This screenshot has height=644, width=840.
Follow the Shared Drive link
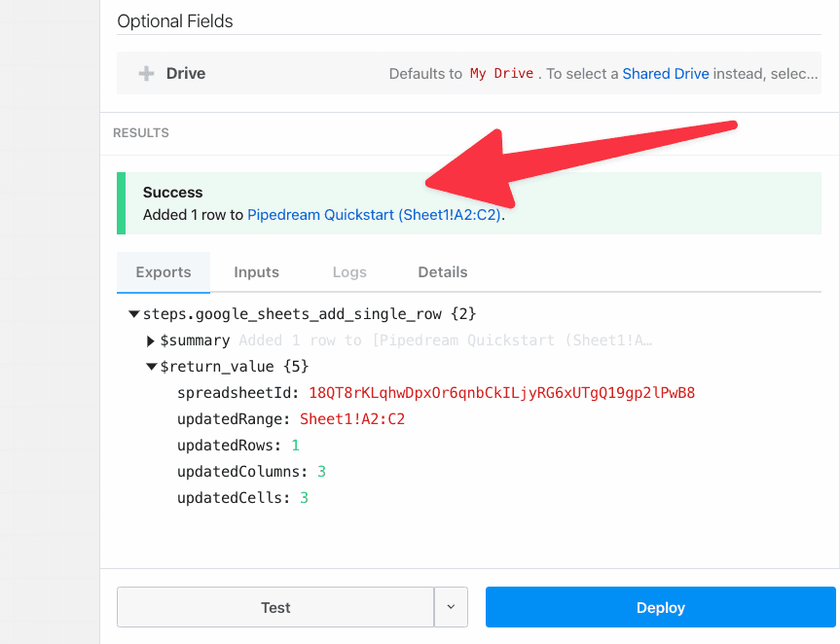coord(666,74)
